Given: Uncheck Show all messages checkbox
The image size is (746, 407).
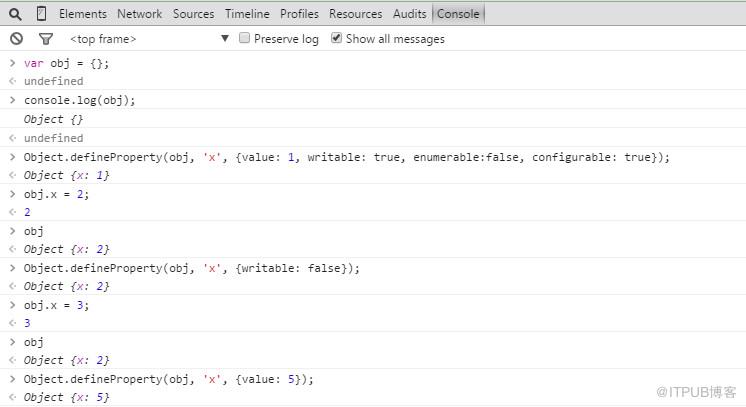Looking at the screenshot, I should pyautogui.click(x=336, y=38).
